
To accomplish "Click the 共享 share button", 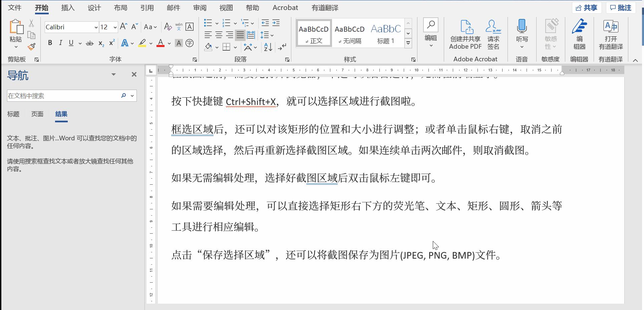I will pyautogui.click(x=587, y=7).
